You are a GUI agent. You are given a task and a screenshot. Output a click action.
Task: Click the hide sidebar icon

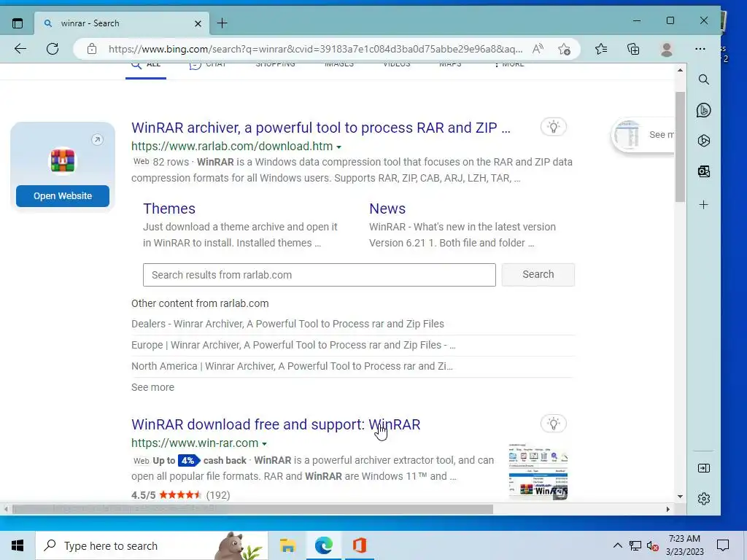(704, 468)
